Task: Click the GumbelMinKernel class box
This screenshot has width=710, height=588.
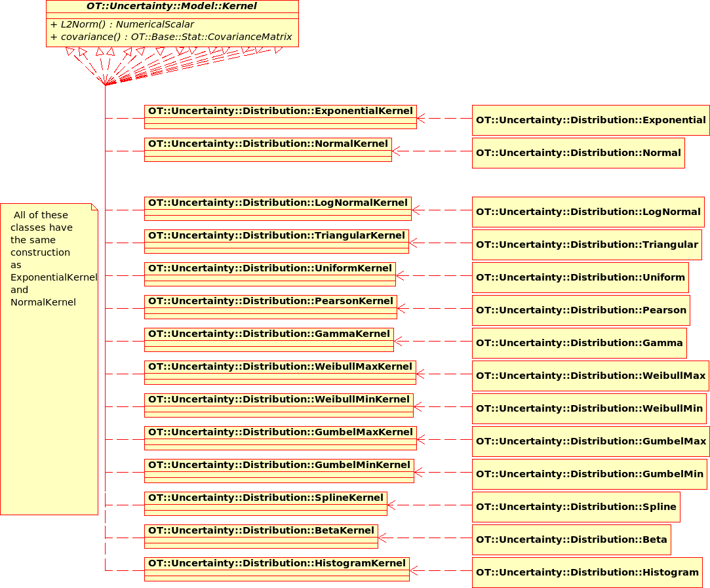Action: [279, 465]
